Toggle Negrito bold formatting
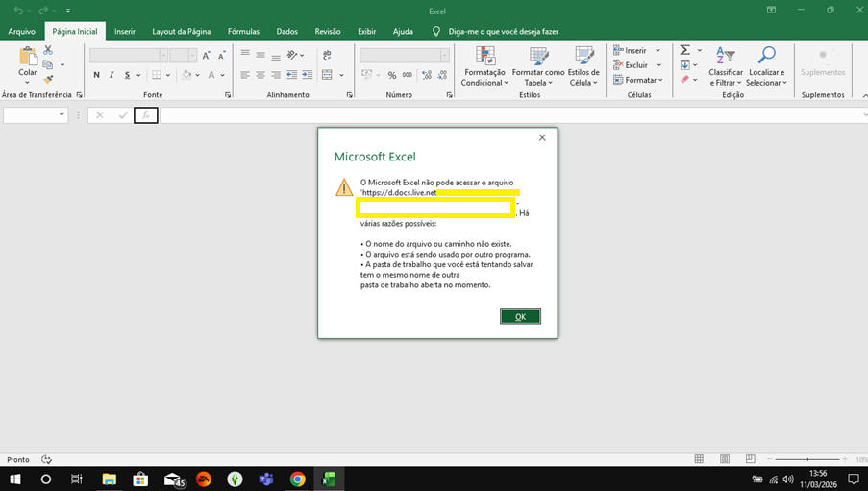This screenshot has height=491, width=868. coord(97,75)
